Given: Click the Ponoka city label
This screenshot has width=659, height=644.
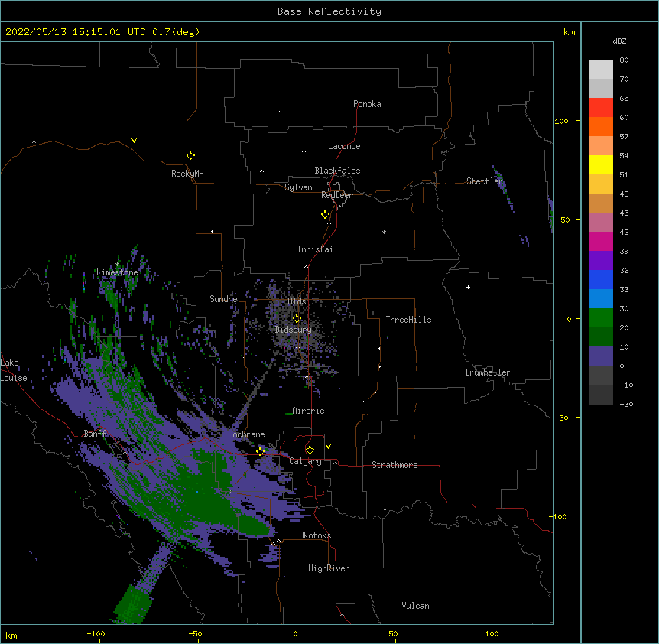Looking at the screenshot, I should 367,104.
